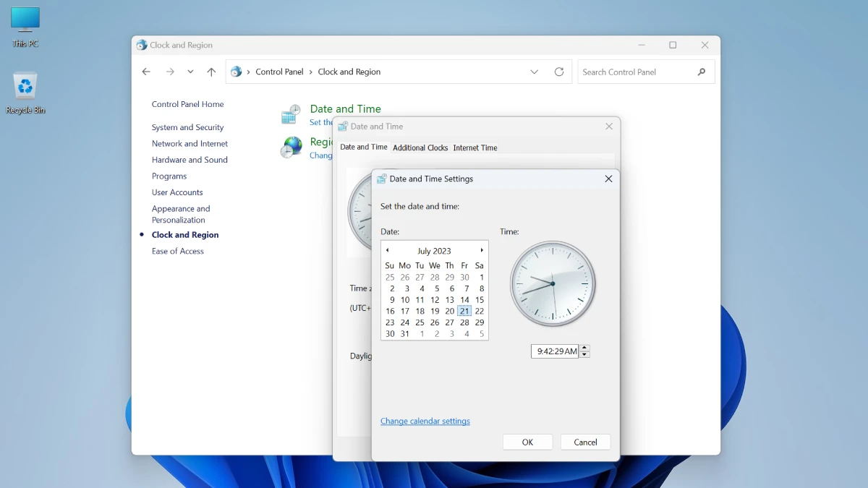Screen dimensions: 868x488
Task: Open System and Security category
Action: pyautogui.click(x=187, y=127)
